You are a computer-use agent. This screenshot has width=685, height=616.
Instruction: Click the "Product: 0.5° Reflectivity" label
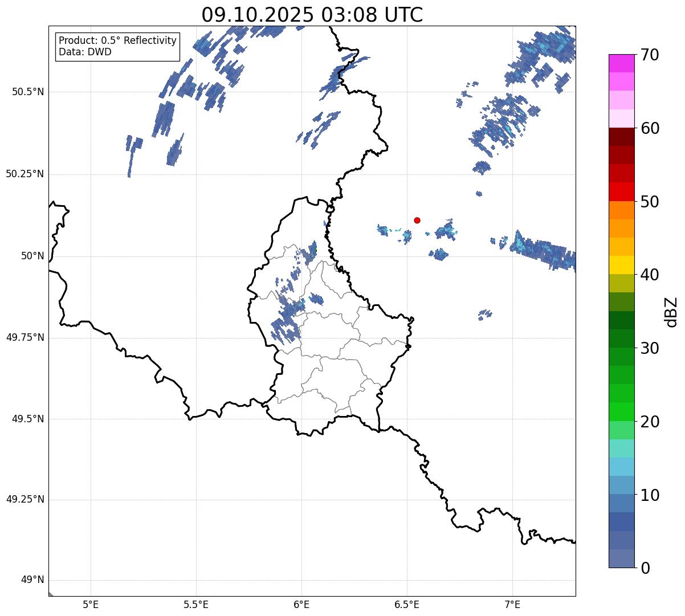click(117, 41)
